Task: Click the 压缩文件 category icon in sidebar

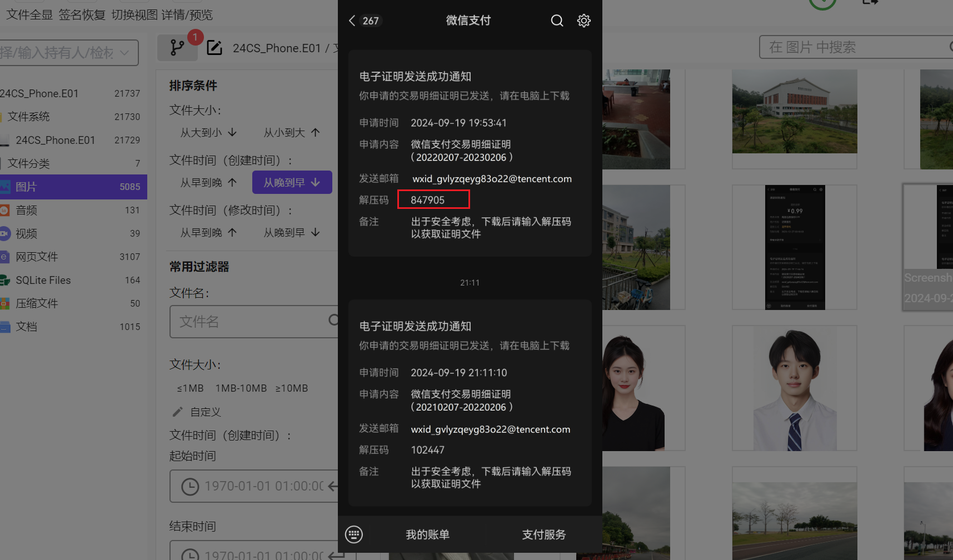Action: pyautogui.click(x=5, y=303)
